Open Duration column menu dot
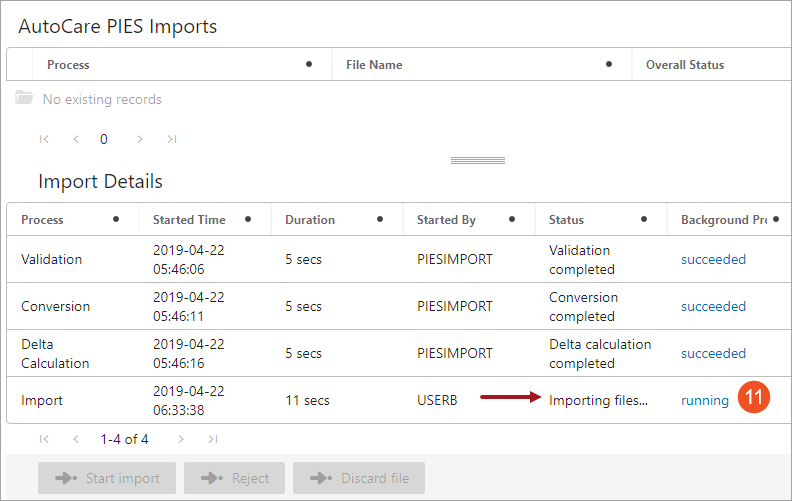Viewport: 792px width, 501px height. click(x=380, y=219)
